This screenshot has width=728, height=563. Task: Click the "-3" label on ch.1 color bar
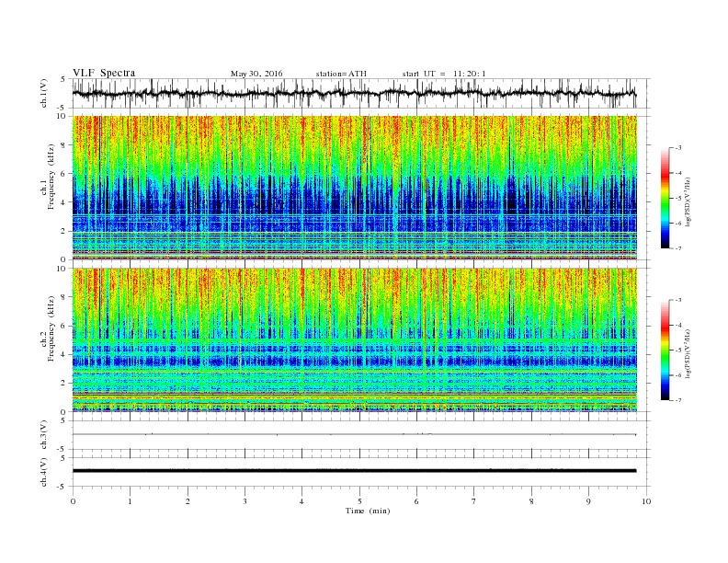point(678,148)
